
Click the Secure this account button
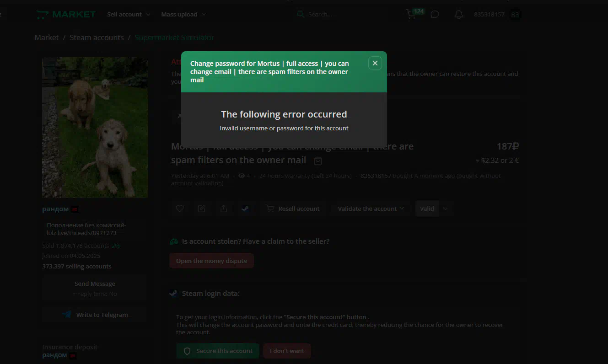click(218, 351)
